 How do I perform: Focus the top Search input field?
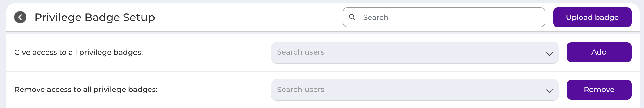coord(444,17)
